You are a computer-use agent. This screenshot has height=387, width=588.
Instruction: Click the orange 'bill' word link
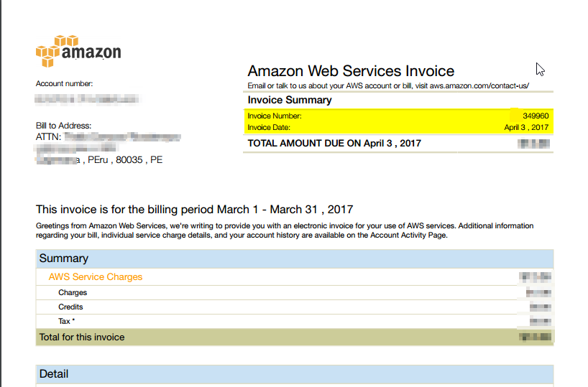pos(407,86)
